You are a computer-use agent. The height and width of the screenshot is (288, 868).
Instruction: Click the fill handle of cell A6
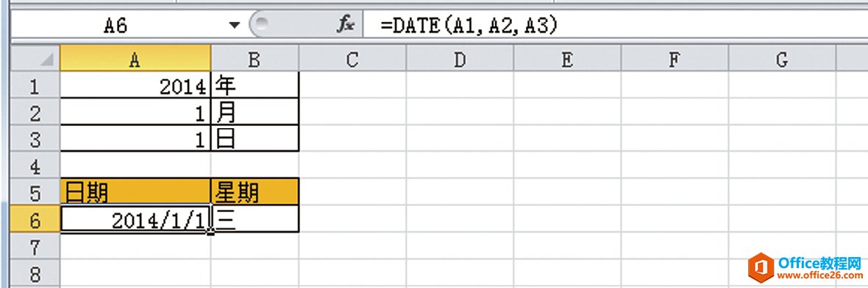point(210,232)
